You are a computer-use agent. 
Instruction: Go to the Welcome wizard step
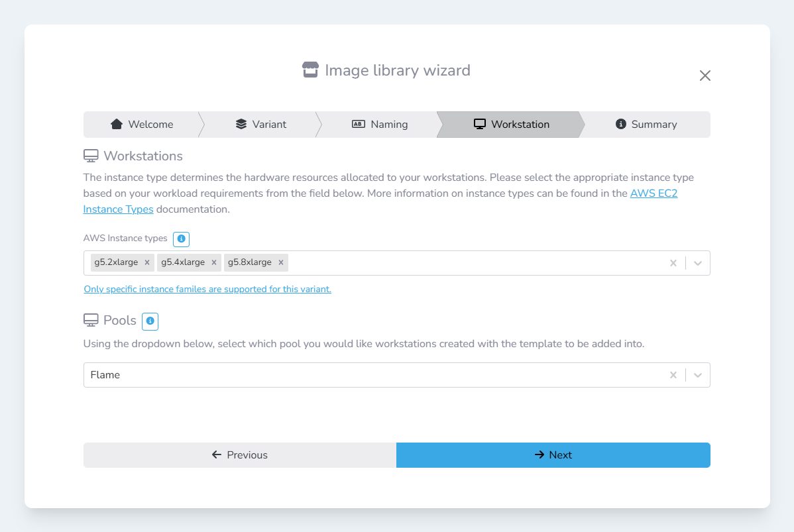[142, 125]
